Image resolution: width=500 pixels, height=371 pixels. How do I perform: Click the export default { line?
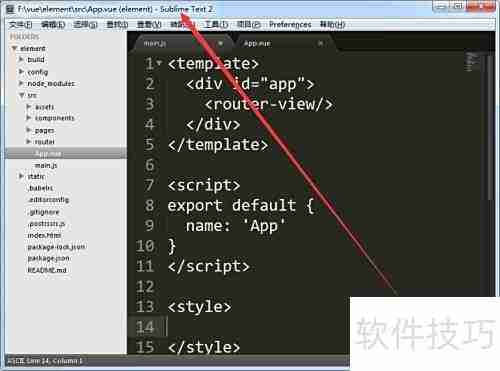241,205
